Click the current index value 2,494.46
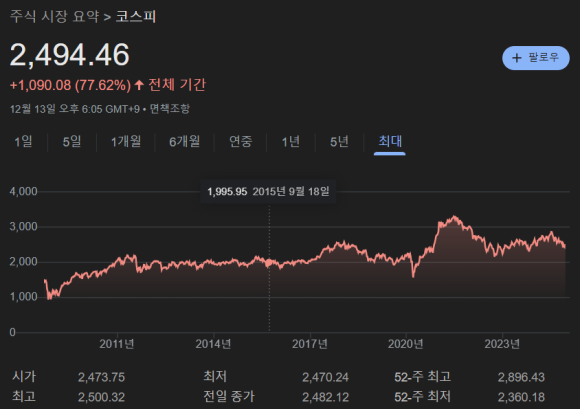This screenshot has width=580, height=409. pos(70,55)
